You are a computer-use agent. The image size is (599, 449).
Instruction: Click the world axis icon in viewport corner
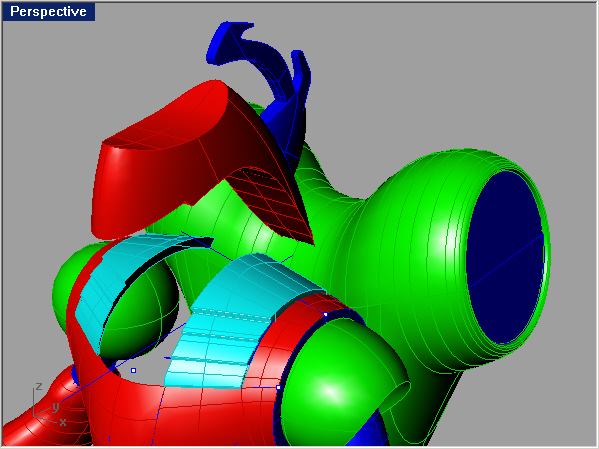tap(49, 405)
